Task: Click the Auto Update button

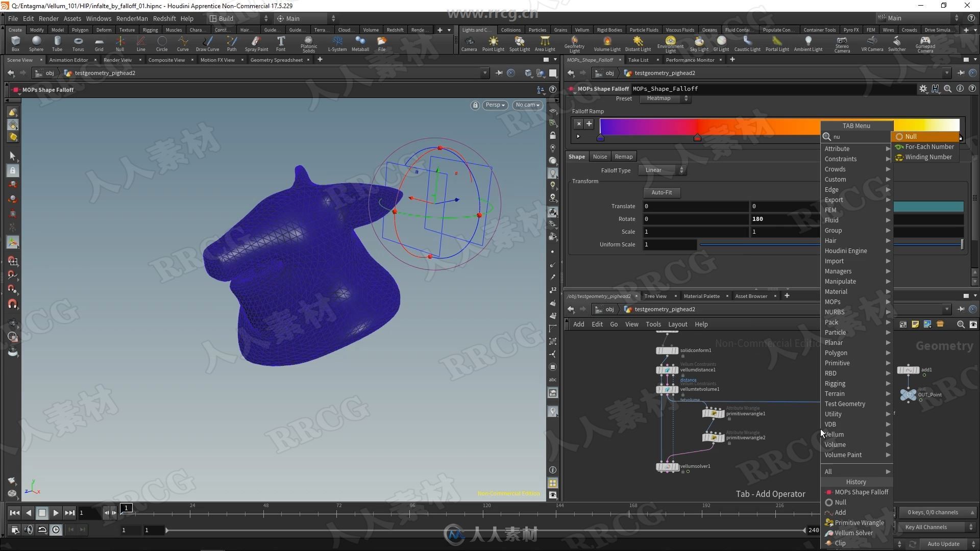Action: [943, 544]
